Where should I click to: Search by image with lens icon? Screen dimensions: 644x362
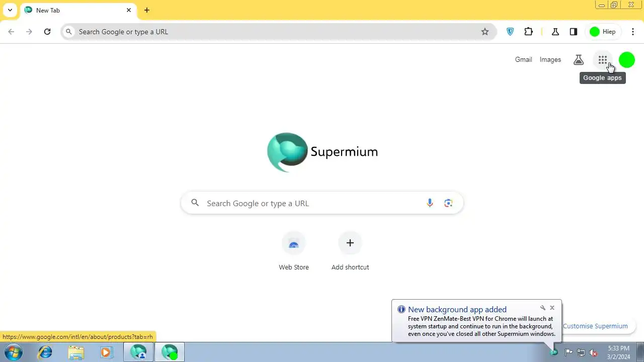pyautogui.click(x=448, y=203)
